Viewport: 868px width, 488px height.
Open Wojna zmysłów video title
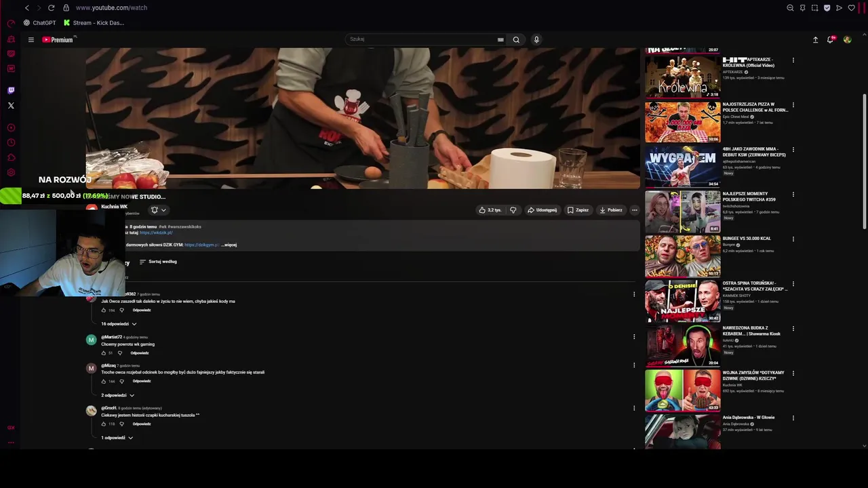coord(753,375)
